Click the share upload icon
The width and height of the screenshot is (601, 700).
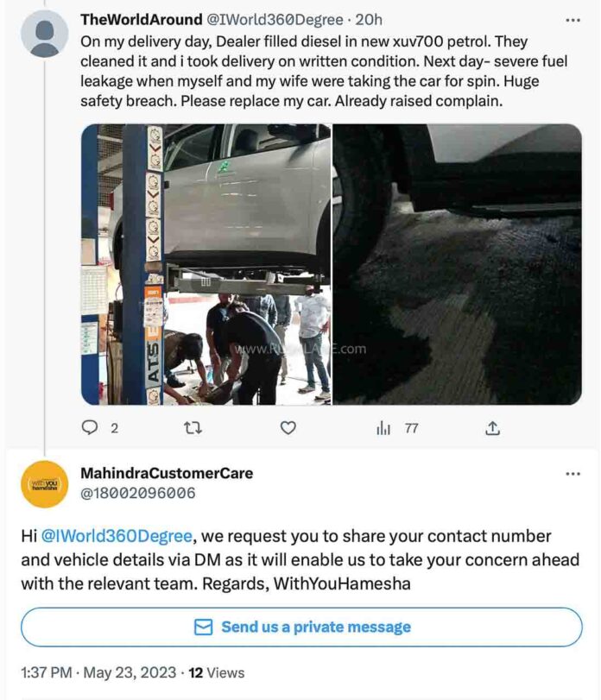(x=493, y=427)
